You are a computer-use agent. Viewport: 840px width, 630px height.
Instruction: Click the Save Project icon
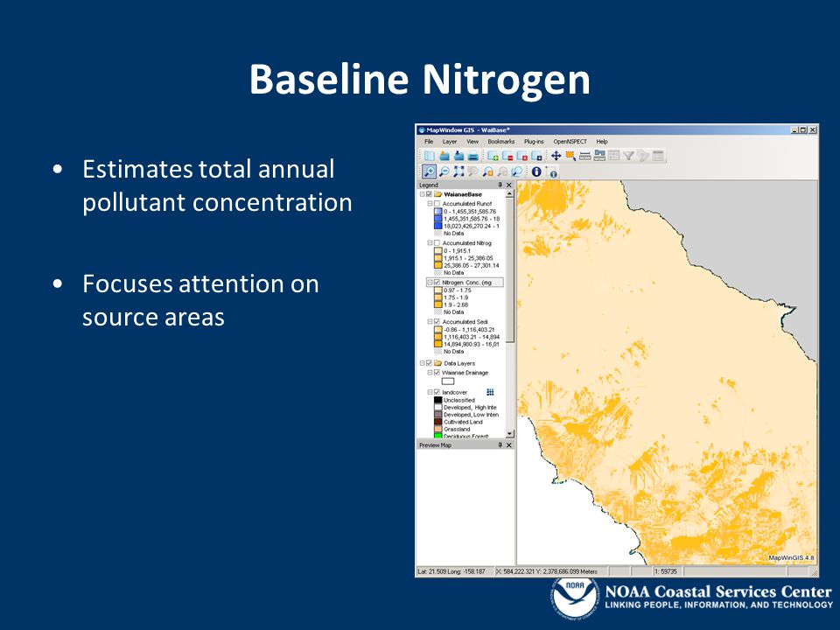click(x=458, y=156)
